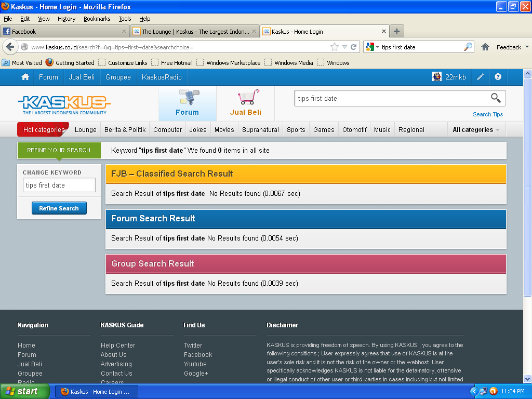Switch to the Facebook tab
This screenshot has width=532, height=399.
(64, 31)
